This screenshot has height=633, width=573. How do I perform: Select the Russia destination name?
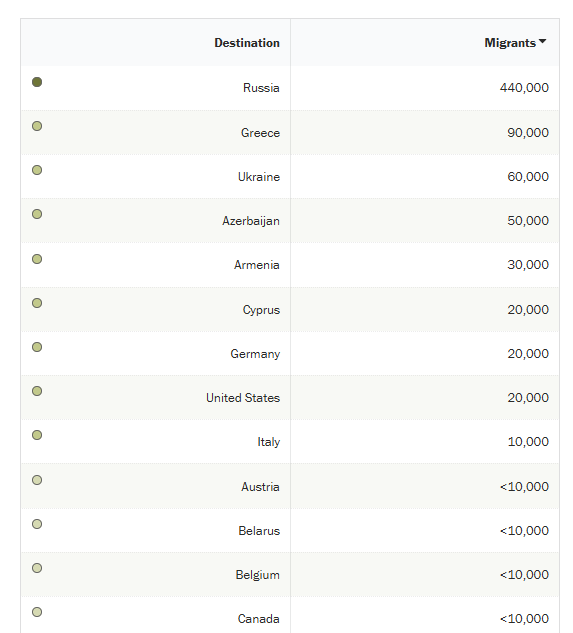pyautogui.click(x=261, y=88)
